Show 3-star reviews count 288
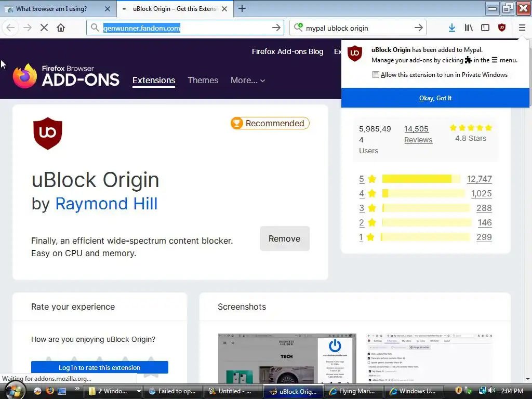Image resolution: width=532 pixels, height=399 pixels. pyautogui.click(x=484, y=208)
